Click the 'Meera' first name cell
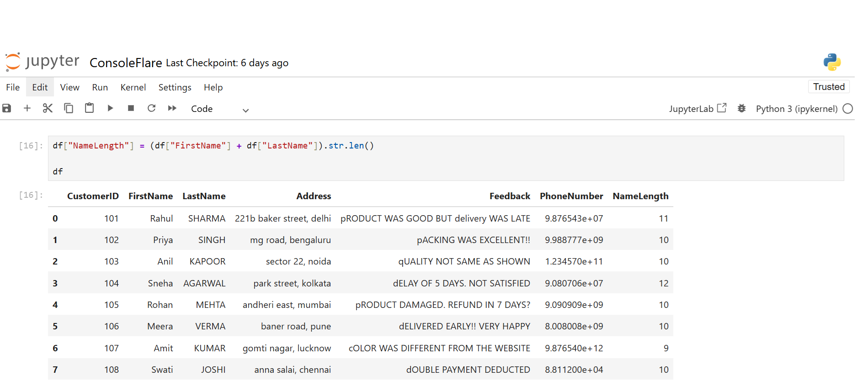This screenshot has height=381, width=868. coord(160,326)
